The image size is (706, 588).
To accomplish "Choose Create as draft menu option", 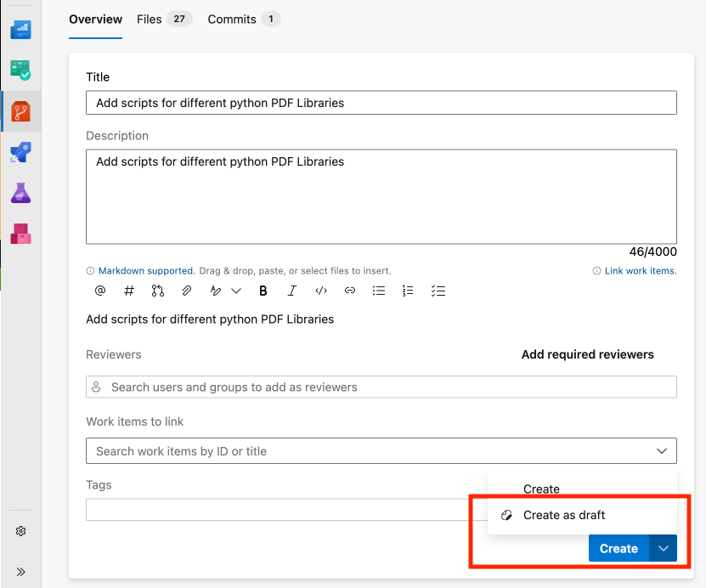I will tap(582, 515).
